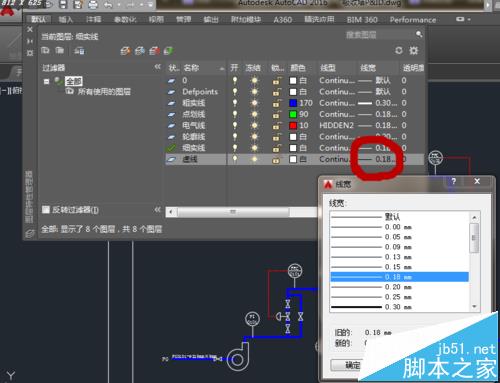The height and width of the screenshot is (383, 500).
Task: Open palette properties menu icon
Action: [30, 53]
